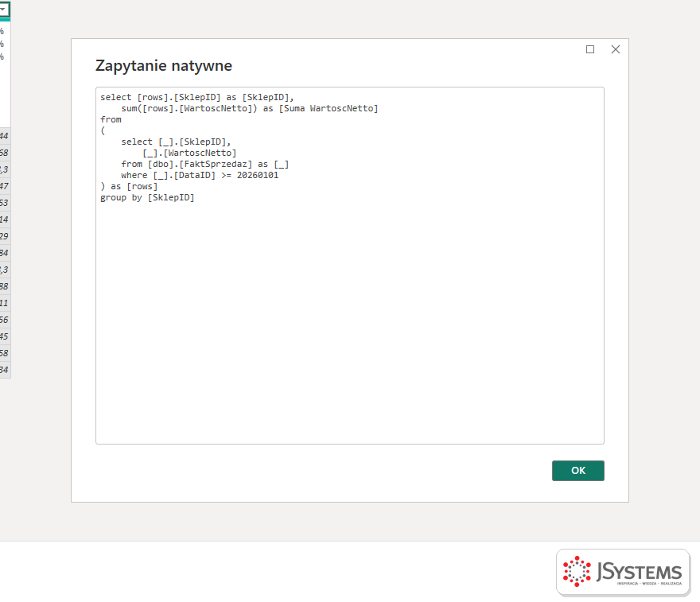Maximize the Zapytanie natywne dialog
This screenshot has width=700, height=602.
click(x=589, y=49)
